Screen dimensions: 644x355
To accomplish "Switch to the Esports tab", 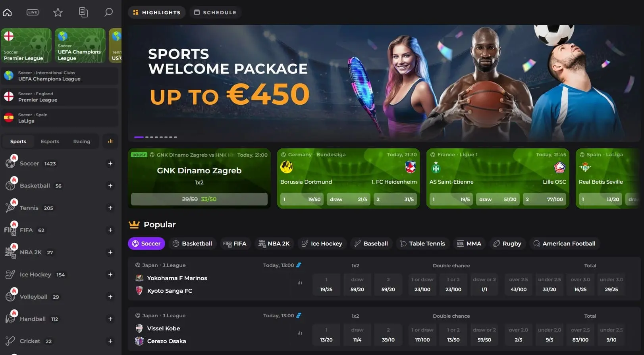I will [50, 141].
